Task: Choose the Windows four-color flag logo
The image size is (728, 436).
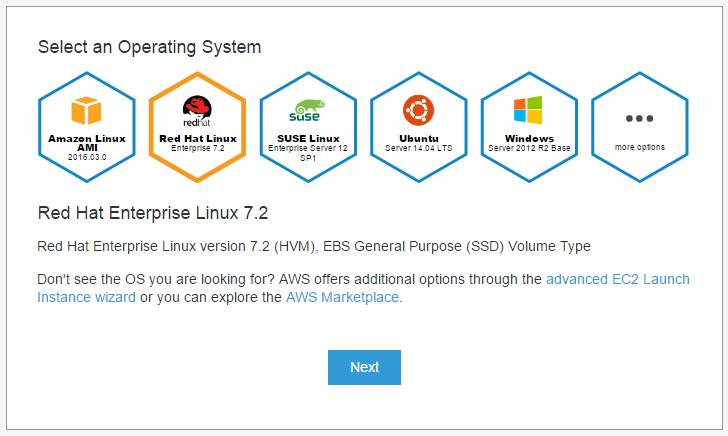Action: (x=528, y=110)
